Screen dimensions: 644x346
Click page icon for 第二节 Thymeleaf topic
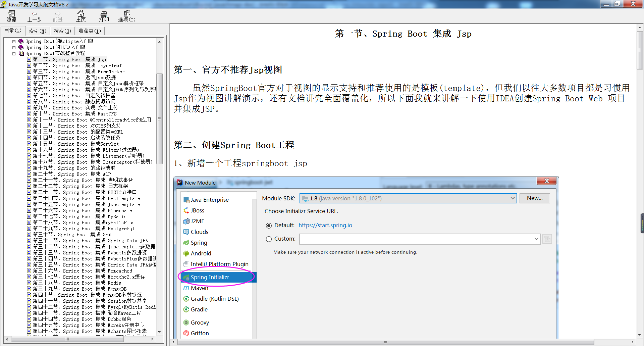point(30,65)
